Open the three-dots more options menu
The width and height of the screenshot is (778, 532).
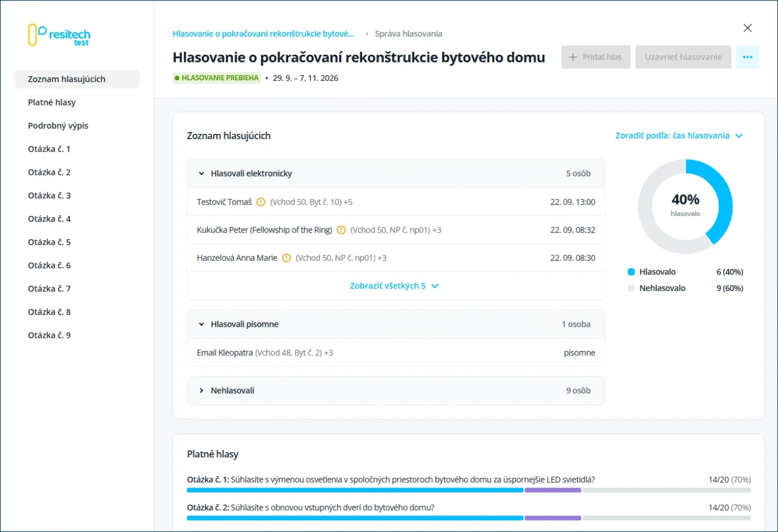click(747, 57)
